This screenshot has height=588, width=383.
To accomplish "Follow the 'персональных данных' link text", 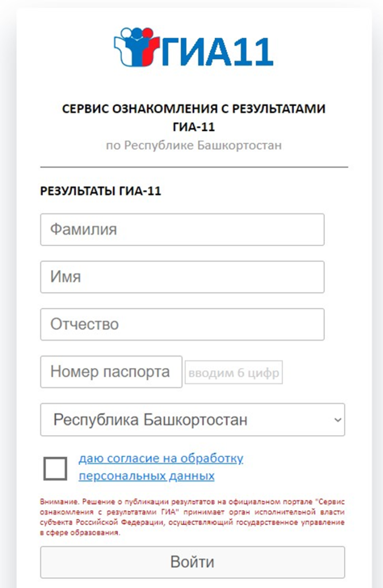I will [146, 476].
